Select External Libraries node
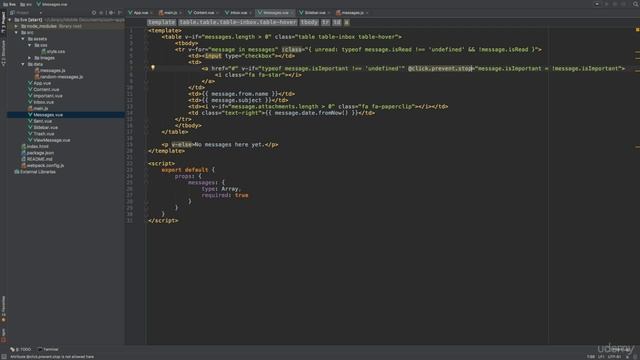This screenshot has width=640, height=360. 35,172
